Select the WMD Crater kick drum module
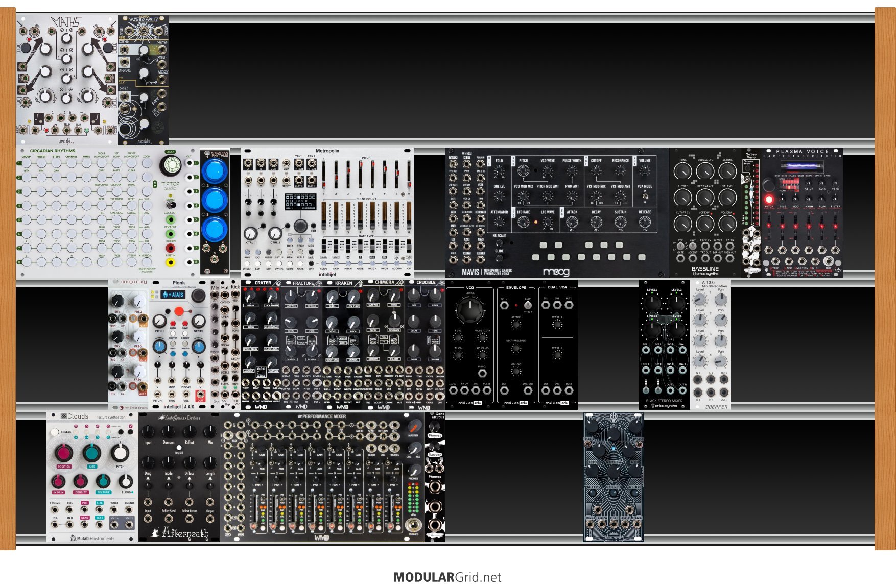This screenshot has height=588, width=896. (261, 345)
